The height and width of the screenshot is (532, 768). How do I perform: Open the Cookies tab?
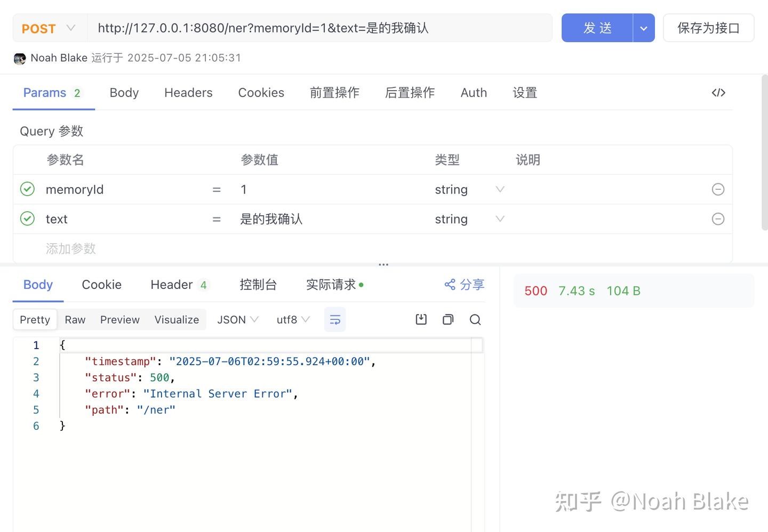click(261, 93)
